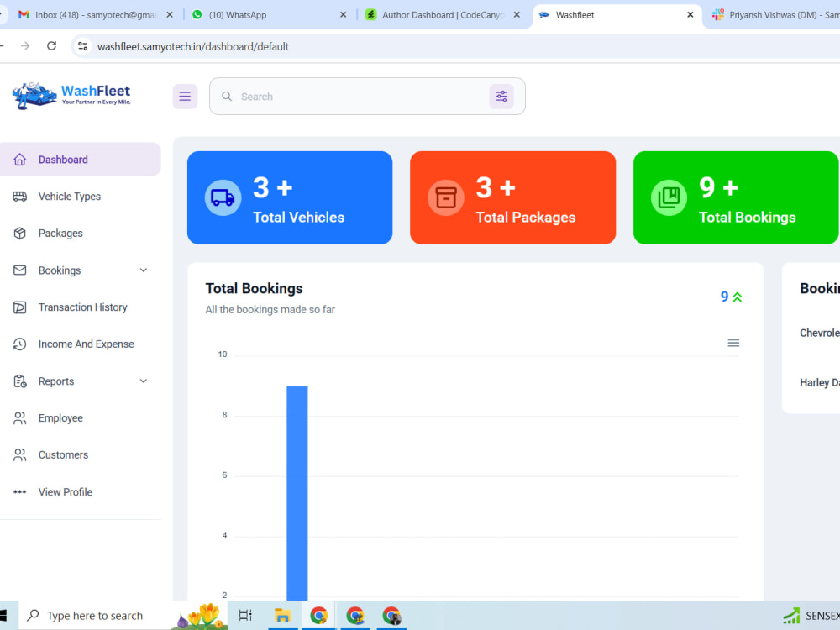
Task: Click the bookmark icon on Total Bookings card
Action: [669, 197]
